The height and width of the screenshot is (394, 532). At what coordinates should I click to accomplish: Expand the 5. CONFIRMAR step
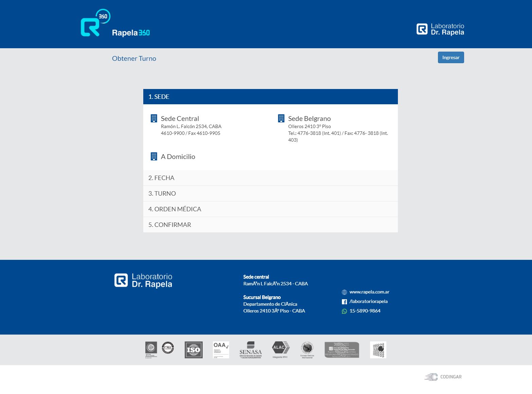tap(271, 225)
